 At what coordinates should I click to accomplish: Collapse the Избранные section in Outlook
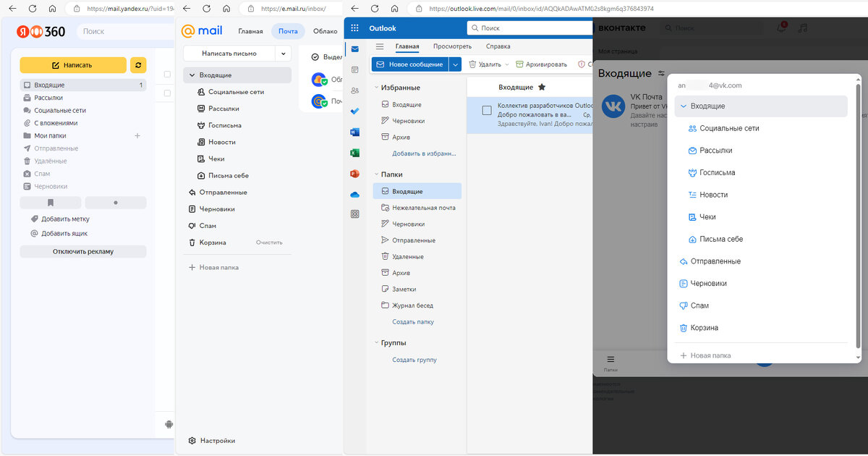click(x=376, y=88)
